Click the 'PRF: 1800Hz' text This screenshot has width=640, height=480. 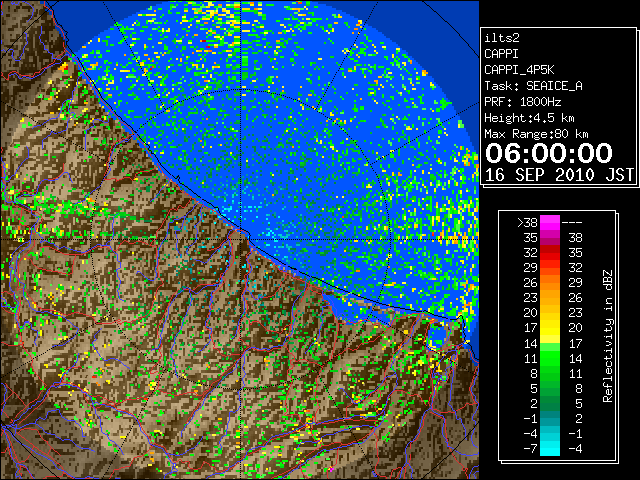[x=522, y=102]
